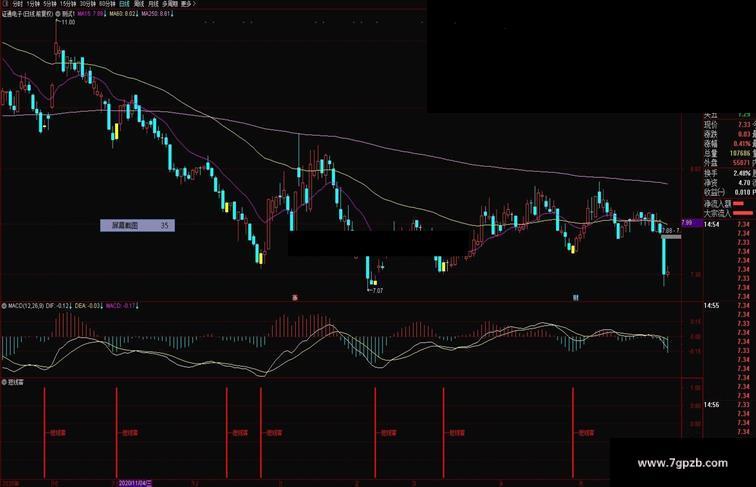
Task: Expand the 更多 period options
Action: pos(188,4)
